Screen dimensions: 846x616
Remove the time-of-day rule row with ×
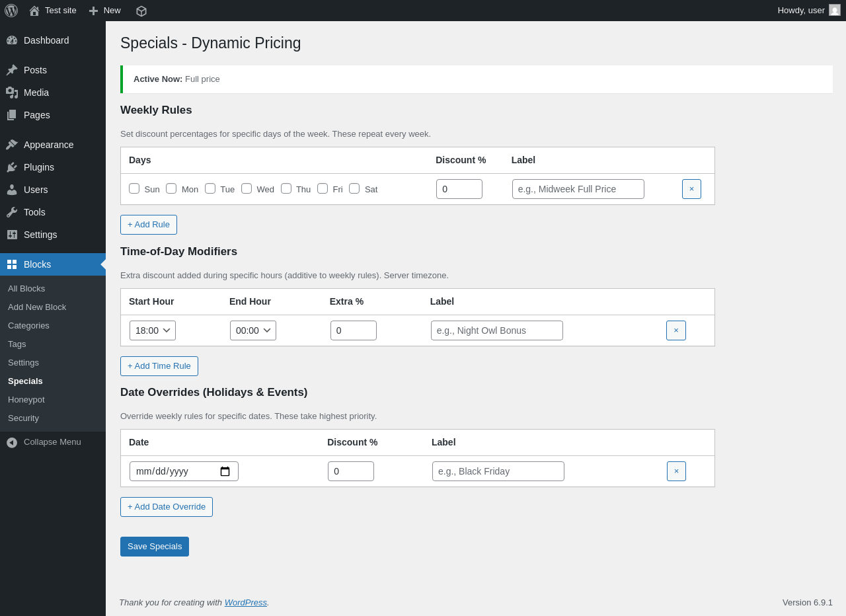pyautogui.click(x=676, y=330)
